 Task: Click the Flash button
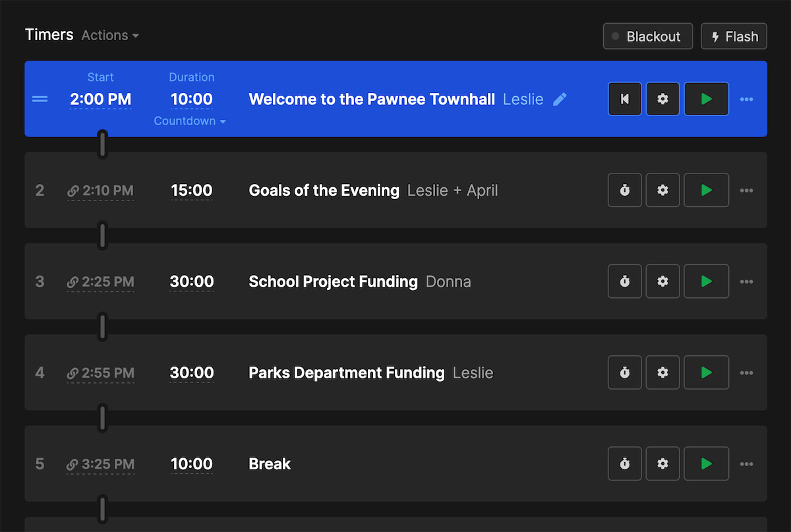point(734,36)
